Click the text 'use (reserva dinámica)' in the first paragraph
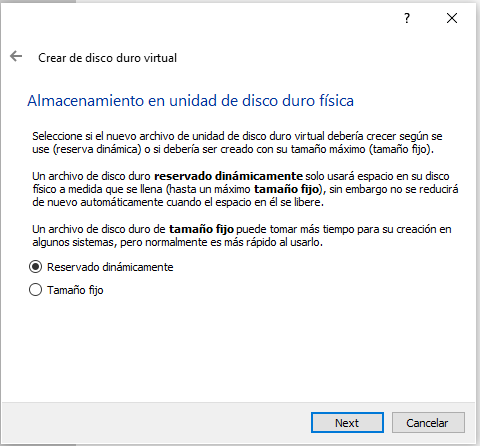The image size is (480, 446). [87, 149]
